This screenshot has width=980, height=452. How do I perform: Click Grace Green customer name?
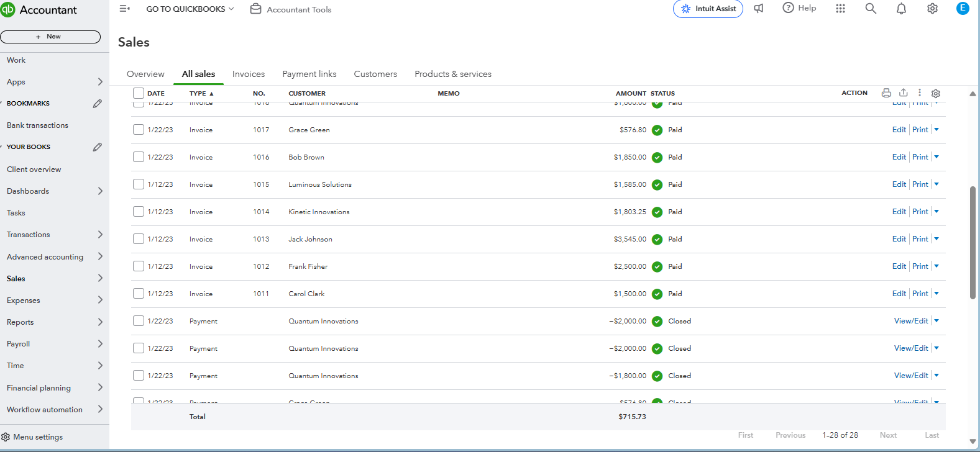[x=309, y=130]
